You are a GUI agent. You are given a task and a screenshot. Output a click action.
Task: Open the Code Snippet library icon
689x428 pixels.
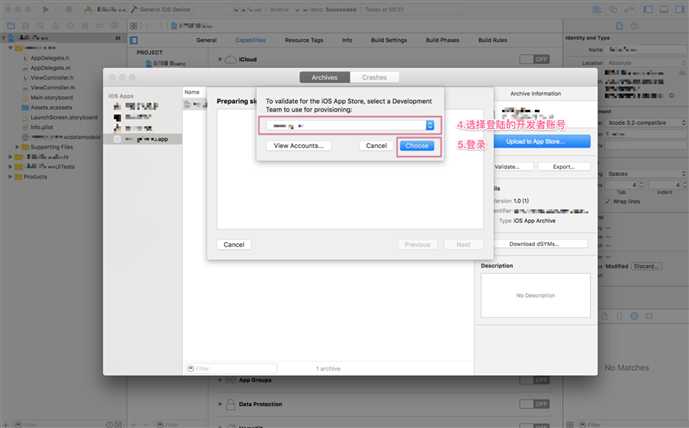pos(620,316)
